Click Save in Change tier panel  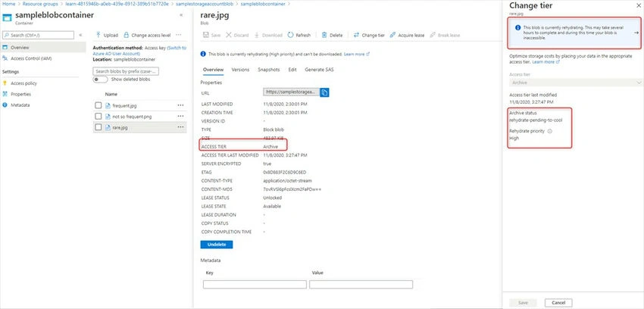point(523,303)
